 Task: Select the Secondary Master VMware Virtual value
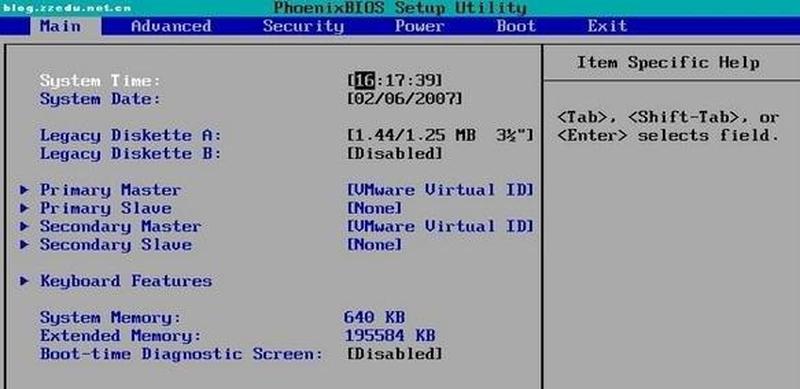coord(440,226)
